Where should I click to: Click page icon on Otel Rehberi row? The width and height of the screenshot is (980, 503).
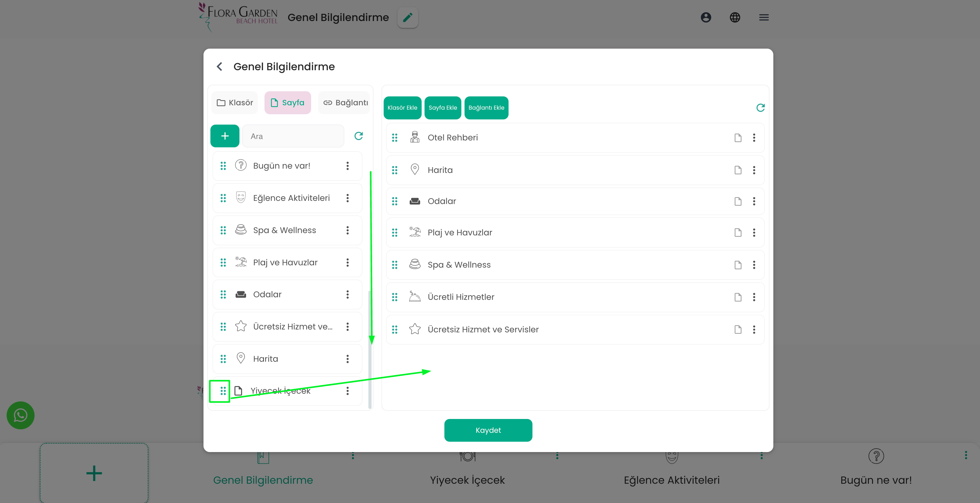(738, 138)
